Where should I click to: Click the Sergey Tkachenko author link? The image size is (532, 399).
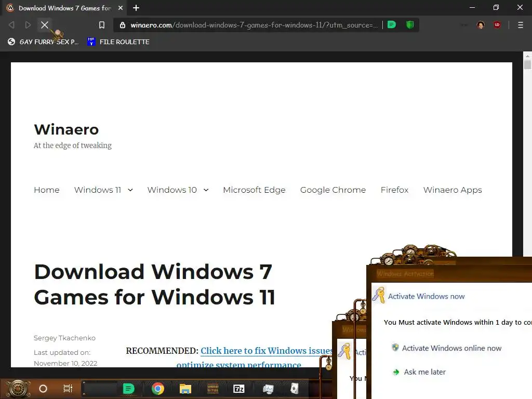(x=64, y=338)
